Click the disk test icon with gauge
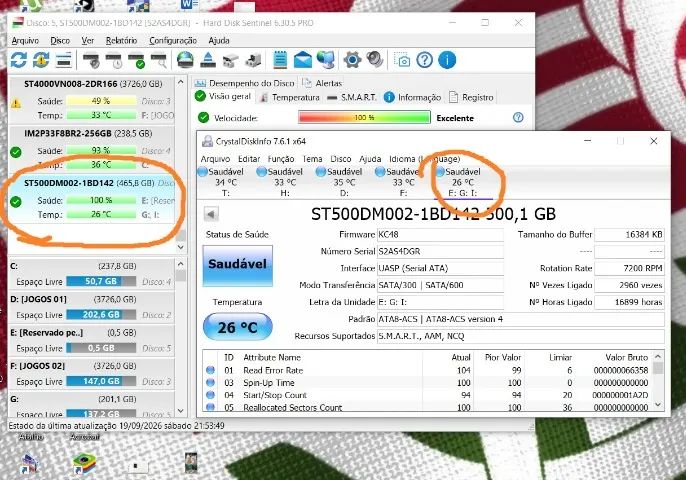Image resolution: width=686 pixels, height=480 pixels. [x=91, y=60]
